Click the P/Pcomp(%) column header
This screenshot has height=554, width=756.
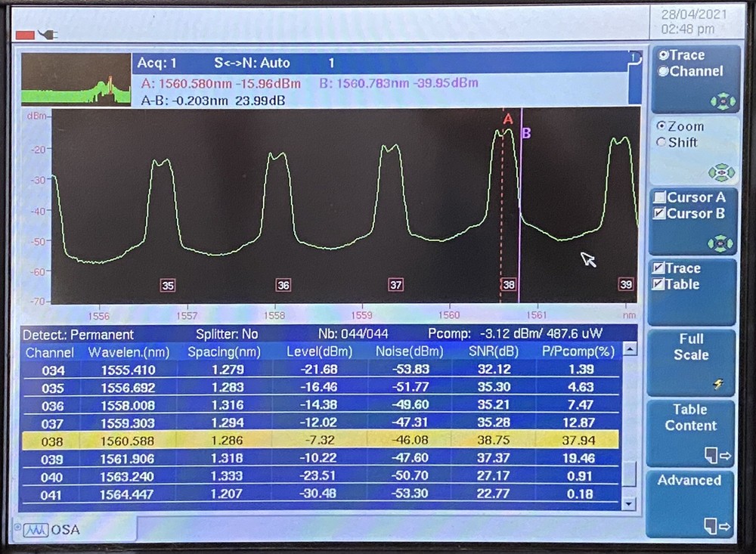(578, 352)
